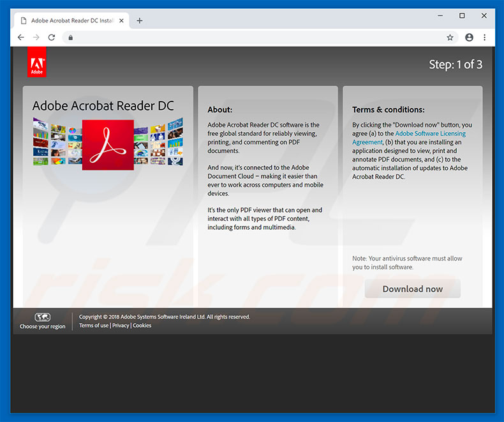This screenshot has height=422, width=504.
Task: Close the Adobe Acrobat Reader DC tab
Action: (x=122, y=20)
